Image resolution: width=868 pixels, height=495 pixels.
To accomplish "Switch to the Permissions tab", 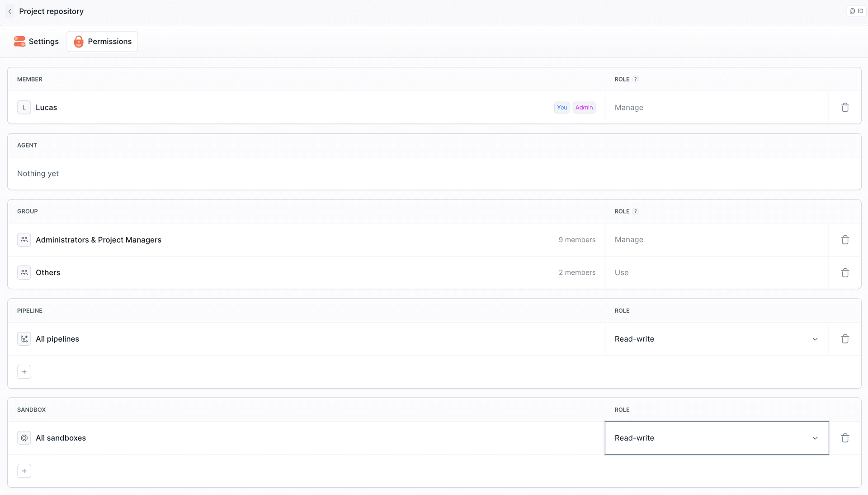I will click(x=103, y=42).
